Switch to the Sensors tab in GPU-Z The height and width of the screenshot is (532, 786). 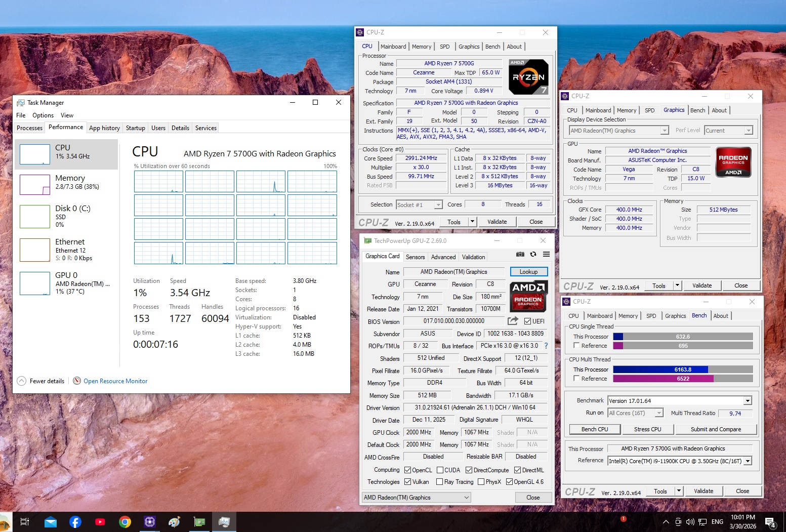click(415, 257)
